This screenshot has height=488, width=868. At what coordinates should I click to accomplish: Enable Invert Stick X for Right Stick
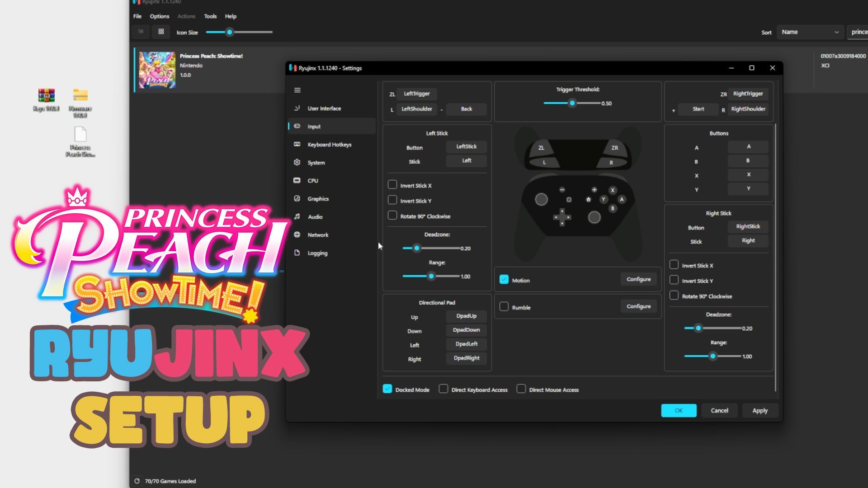click(674, 265)
